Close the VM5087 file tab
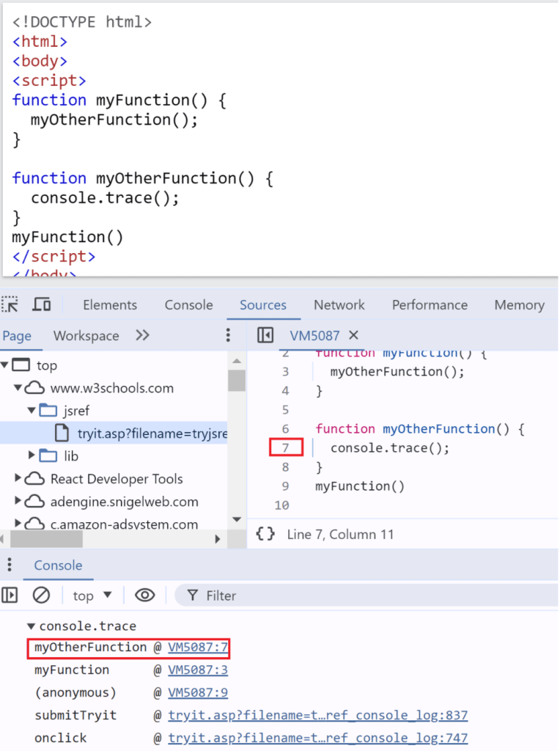The height and width of the screenshot is (751, 560). (353, 335)
